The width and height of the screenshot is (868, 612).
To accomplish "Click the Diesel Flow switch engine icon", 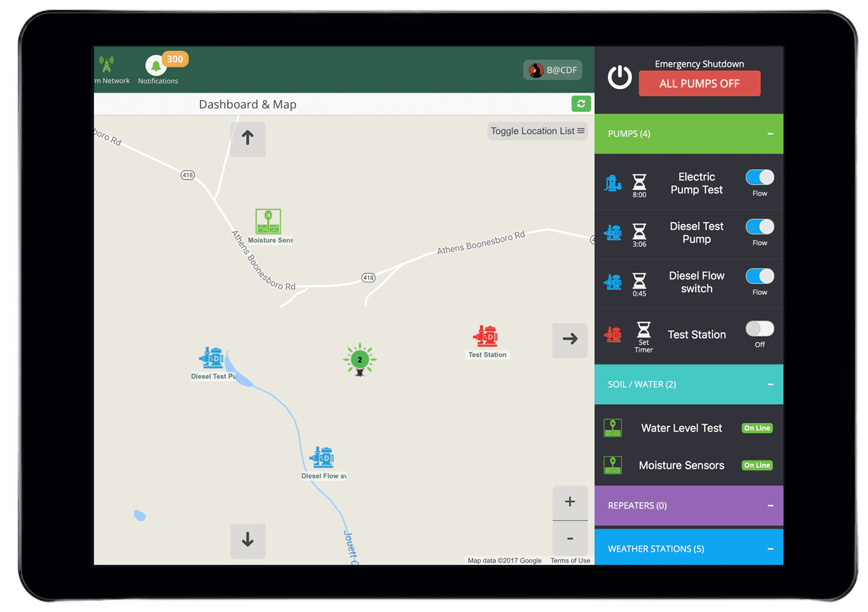I will [x=613, y=282].
